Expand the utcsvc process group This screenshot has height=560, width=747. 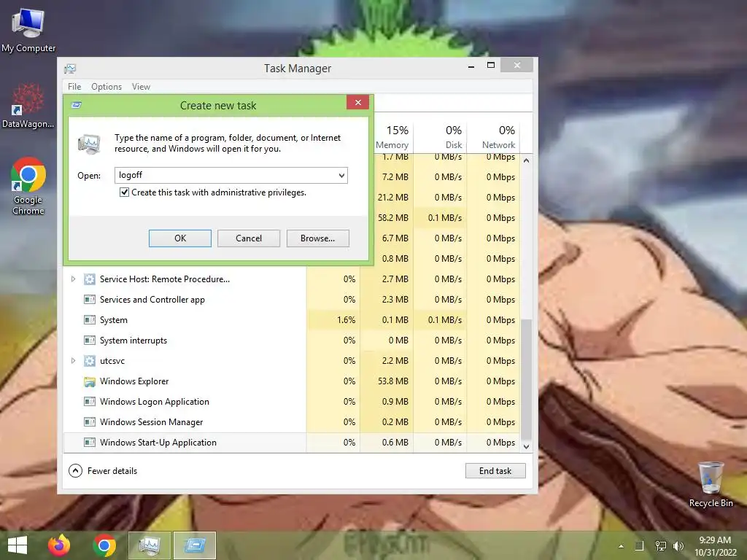pyautogui.click(x=73, y=361)
